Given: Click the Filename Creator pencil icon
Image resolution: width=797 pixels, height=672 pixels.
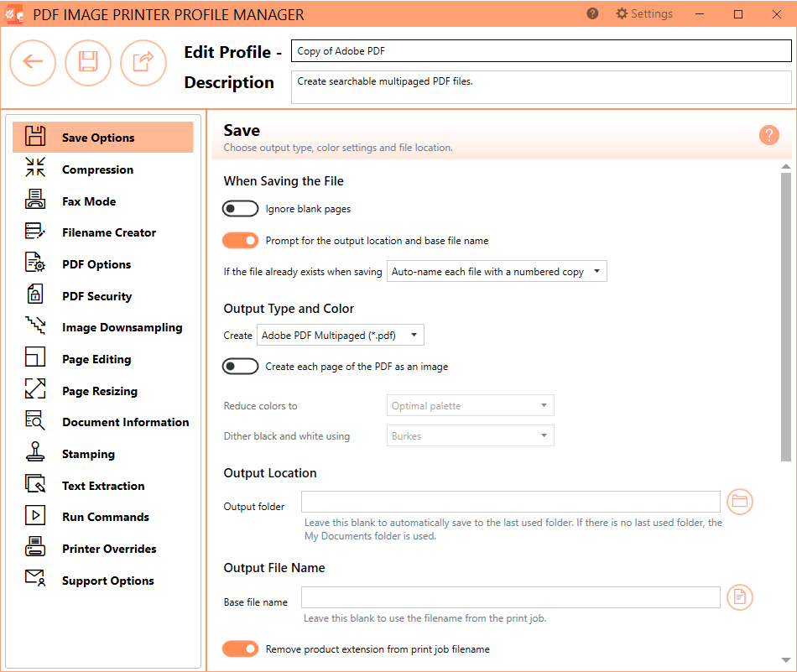Looking at the screenshot, I should point(35,230).
